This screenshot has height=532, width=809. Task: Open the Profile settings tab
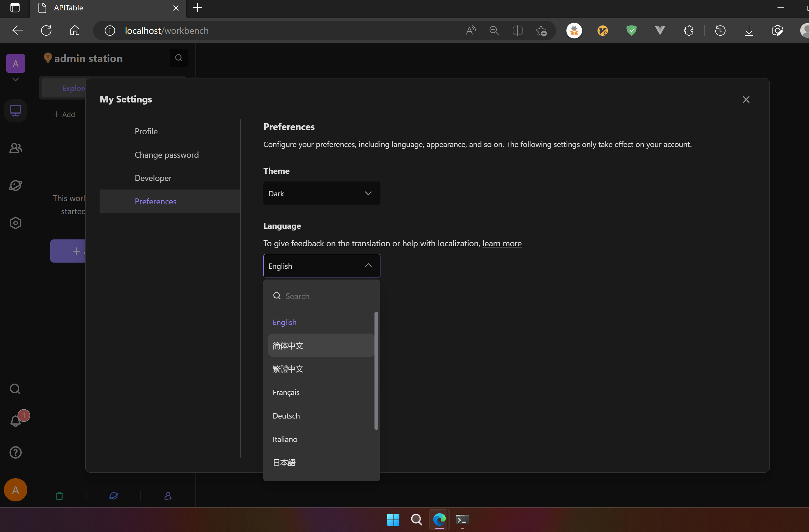click(x=146, y=131)
